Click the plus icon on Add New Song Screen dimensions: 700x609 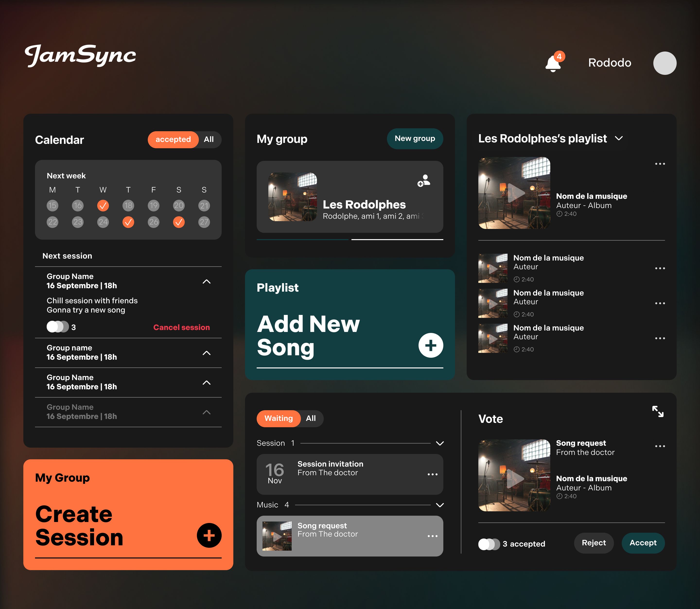[430, 345]
